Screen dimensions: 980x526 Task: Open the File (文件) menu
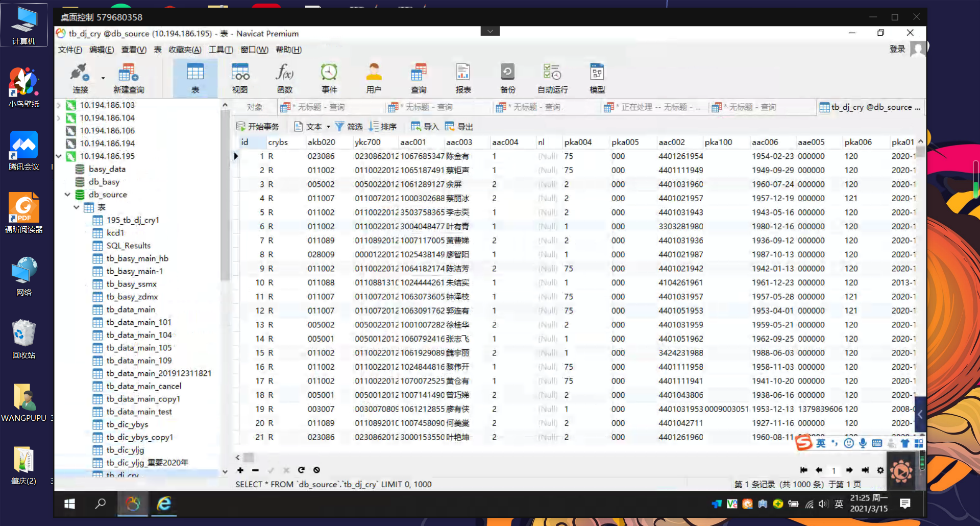click(x=70, y=50)
